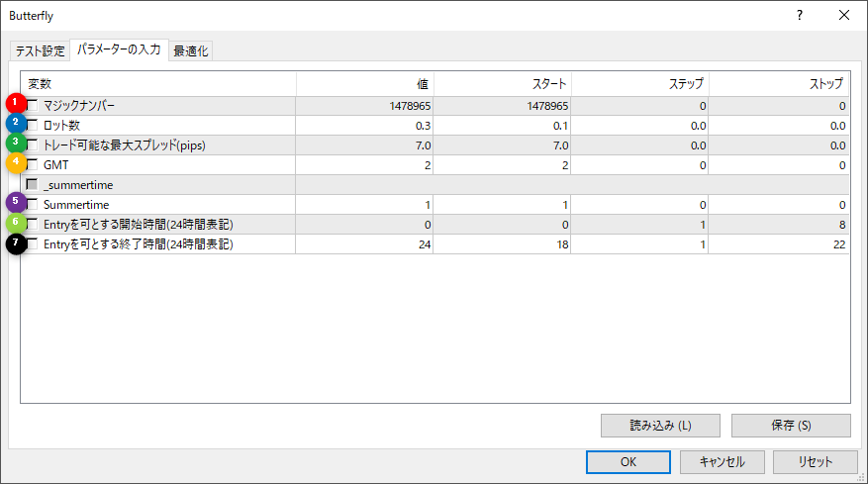The image size is (868, 484).
Task: Check the マジックナンバー checkbox
Action: 33,106
